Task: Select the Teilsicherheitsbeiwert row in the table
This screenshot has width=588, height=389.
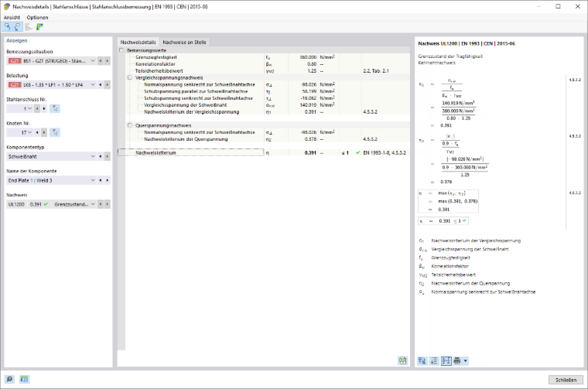Action: [x=268, y=71]
